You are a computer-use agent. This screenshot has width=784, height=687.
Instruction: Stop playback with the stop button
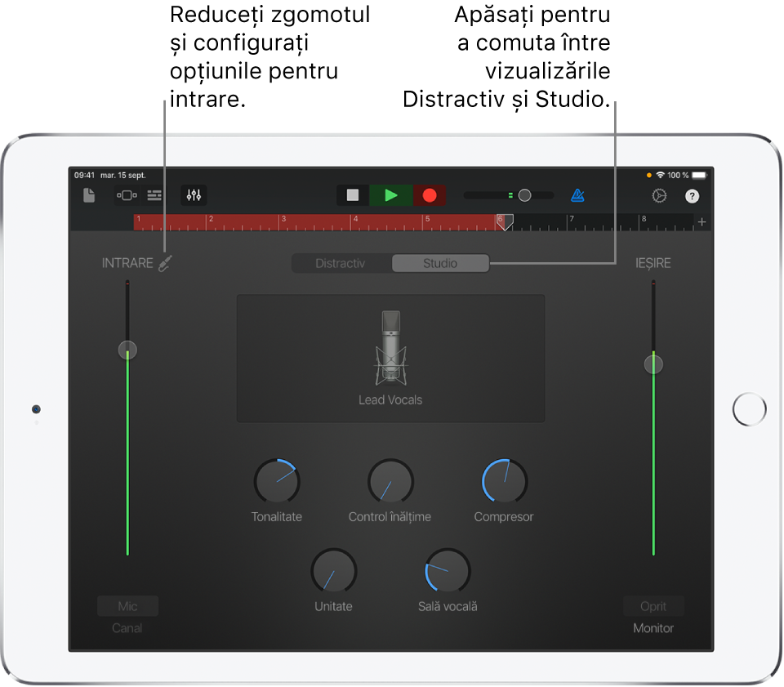tap(352, 195)
